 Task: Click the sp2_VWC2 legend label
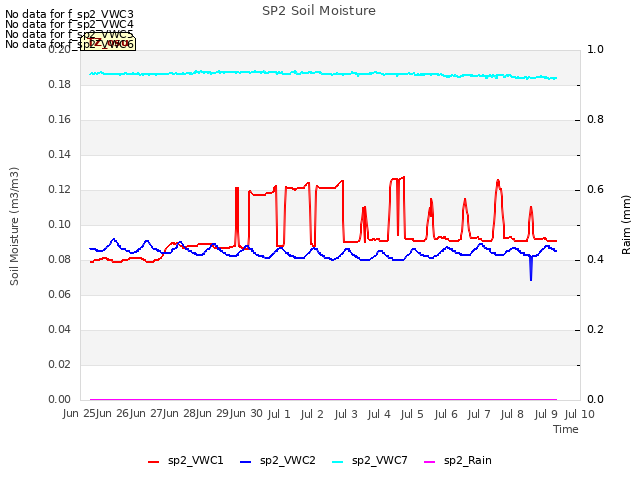point(288,460)
